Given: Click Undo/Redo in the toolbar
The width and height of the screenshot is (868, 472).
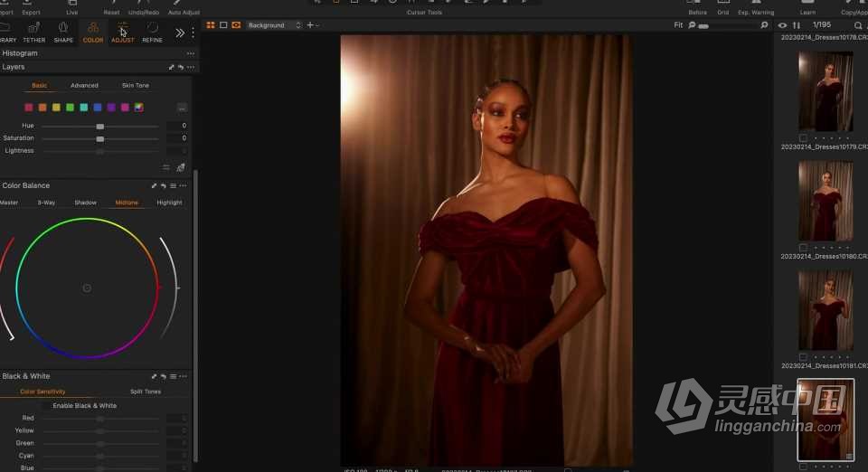Looking at the screenshot, I should click(x=144, y=8).
